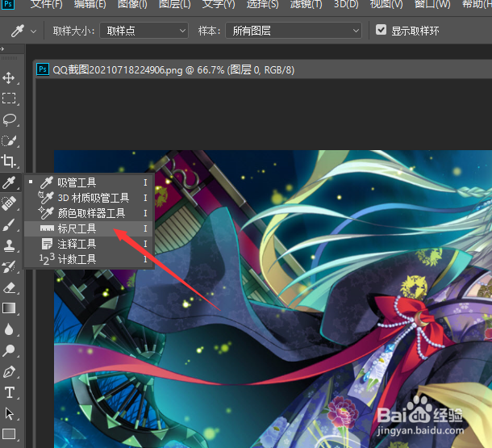492x448 pixels.
Task: Choose 注释工具 from the flyout
Action: pyautogui.click(x=88, y=244)
